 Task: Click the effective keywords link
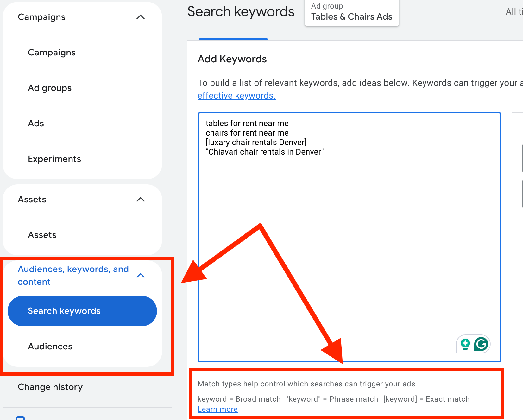coord(236,95)
